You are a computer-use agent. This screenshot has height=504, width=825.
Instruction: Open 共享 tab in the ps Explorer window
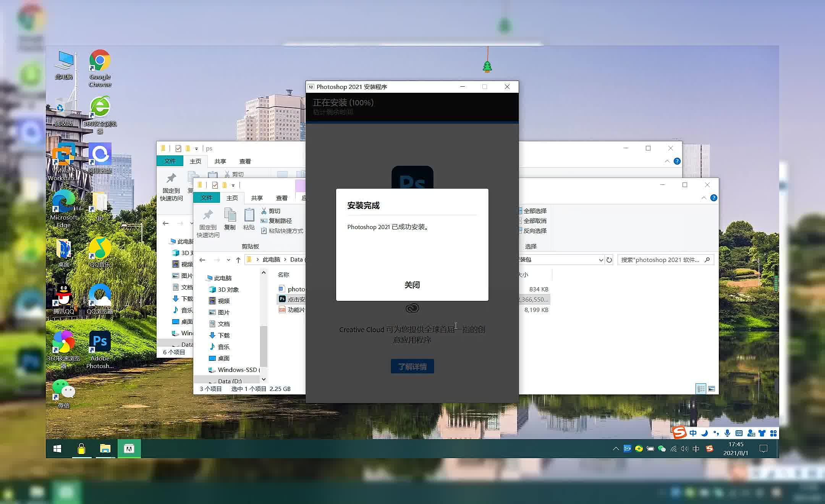(220, 161)
